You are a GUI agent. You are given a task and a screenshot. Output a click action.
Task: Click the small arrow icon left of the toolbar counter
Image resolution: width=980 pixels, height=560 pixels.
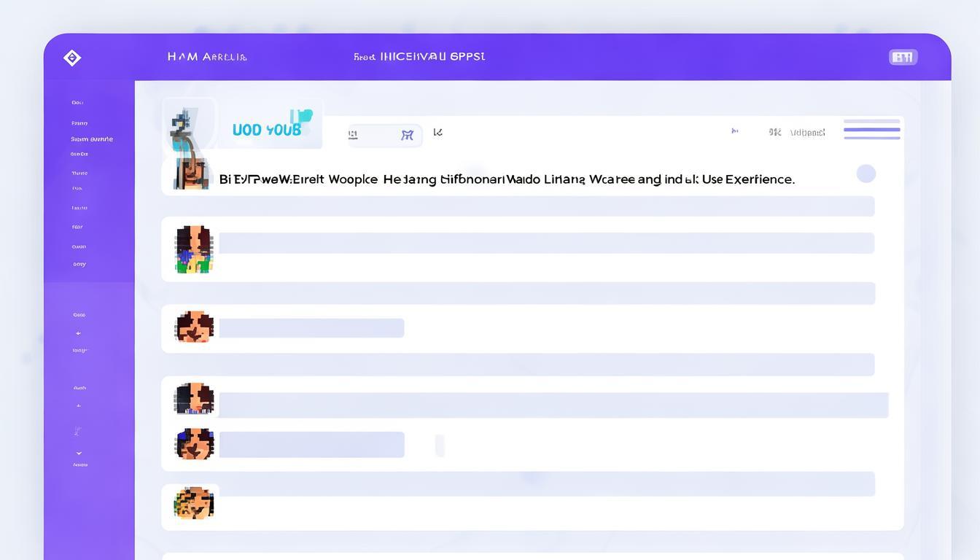click(734, 131)
